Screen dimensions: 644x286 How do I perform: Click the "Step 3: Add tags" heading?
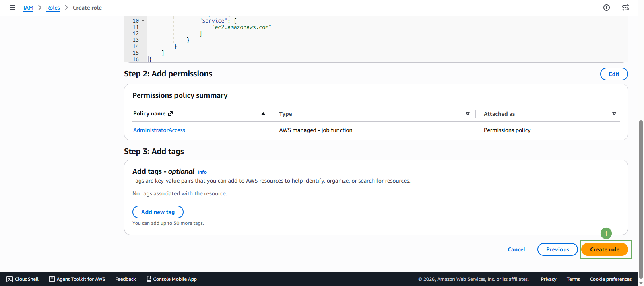[x=154, y=151]
